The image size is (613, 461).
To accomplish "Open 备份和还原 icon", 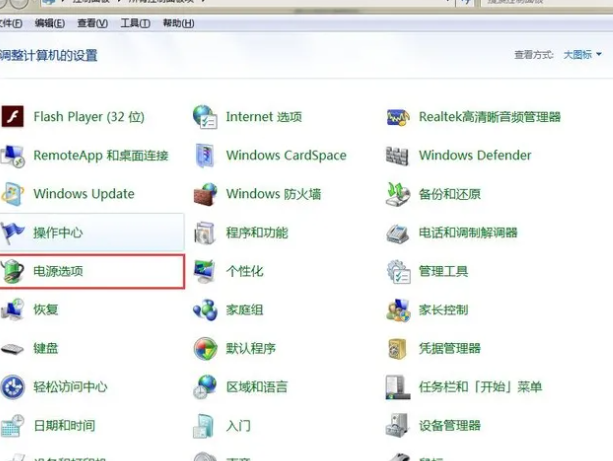I will (x=398, y=194).
